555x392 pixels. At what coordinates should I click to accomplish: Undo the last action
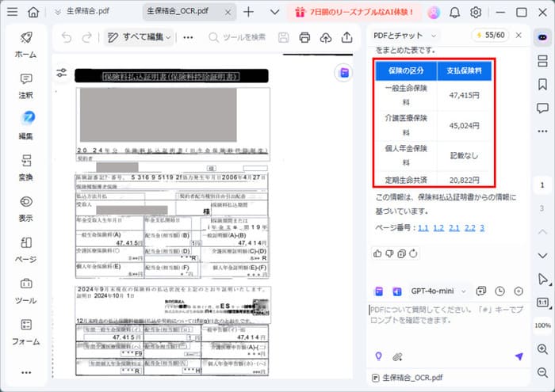[67, 37]
